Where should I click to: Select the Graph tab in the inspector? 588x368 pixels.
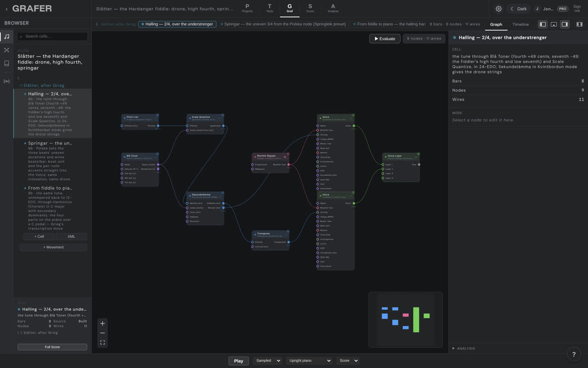coord(496,24)
